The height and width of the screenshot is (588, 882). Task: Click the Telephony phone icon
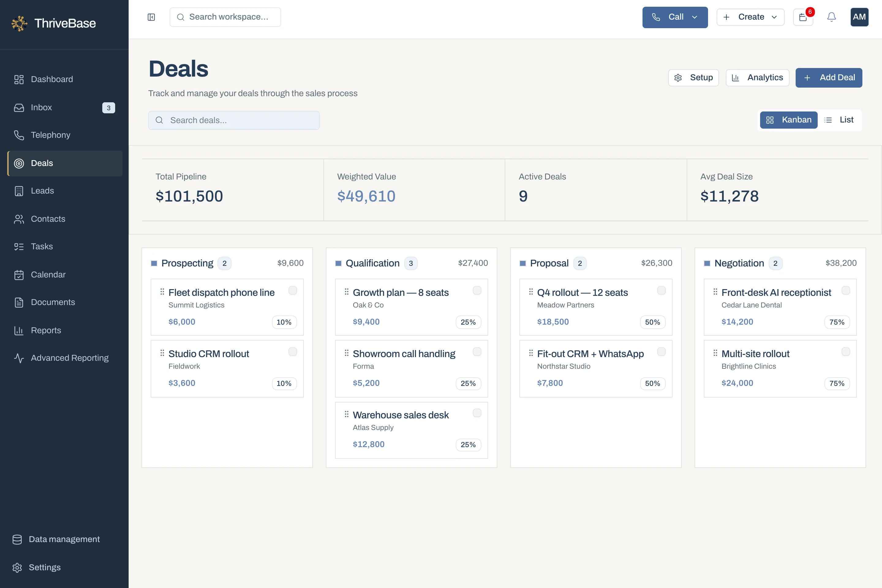point(19,135)
